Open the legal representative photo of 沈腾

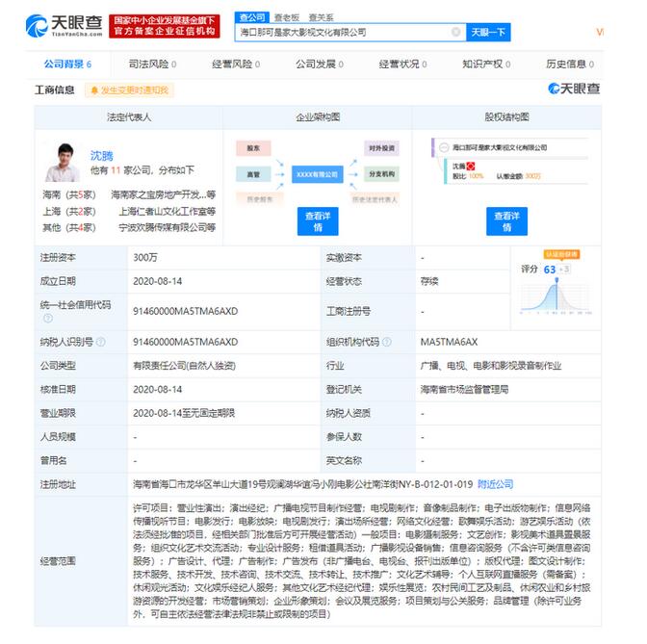[x=63, y=163]
